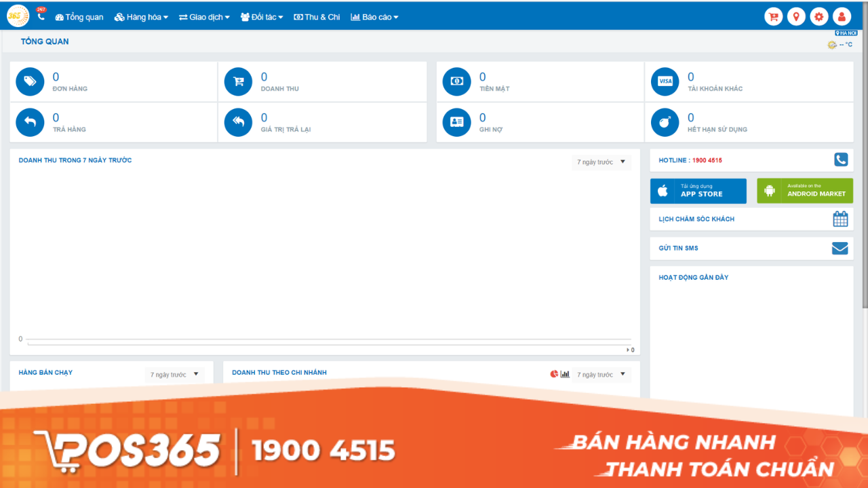
Task: Click the Trả hàng return arrow icon
Action: click(x=30, y=122)
